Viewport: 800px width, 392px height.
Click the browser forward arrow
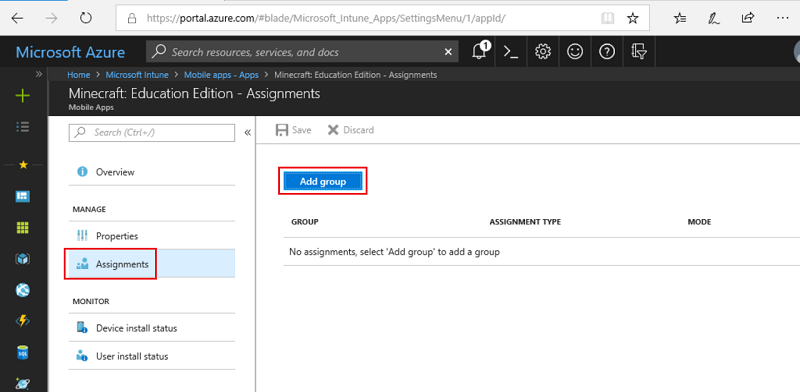[51, 19]
